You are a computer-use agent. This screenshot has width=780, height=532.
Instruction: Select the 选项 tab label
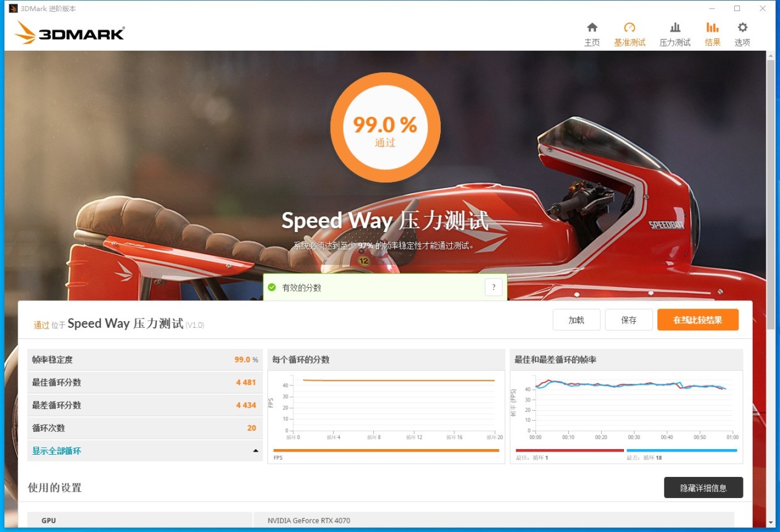point(742,43)
